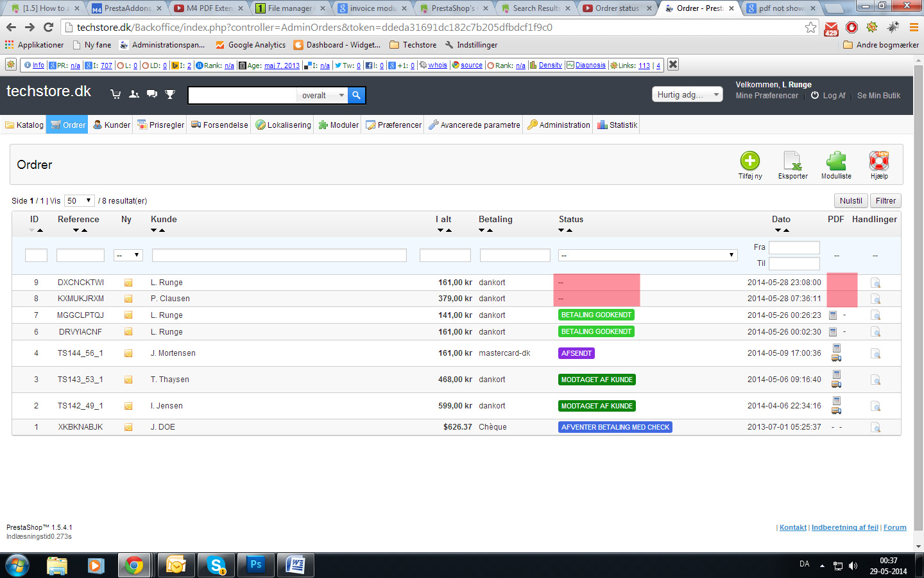The image size is (924, 578).
Task: Click the Fra date filter field
Action: pyautogui.click(x=794, y=247)
